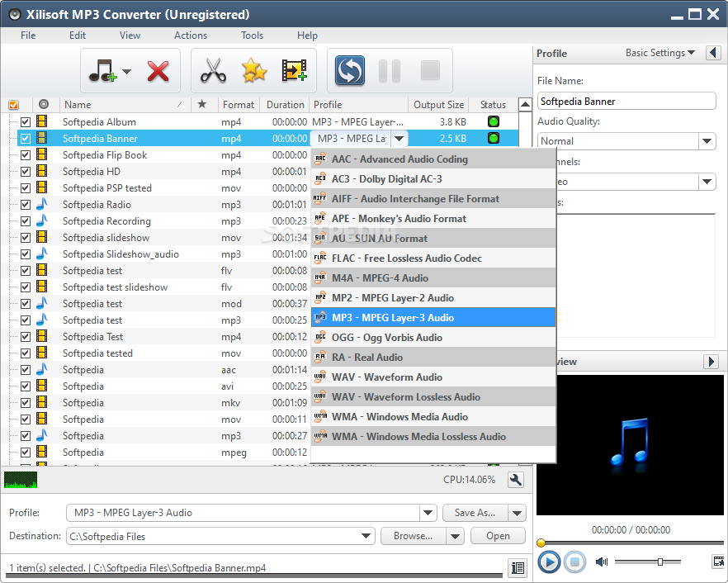Image resolution: width=728 pixels, height=583 pixels.
Task: Toggle the Softpedia Radio checkbox
Action: pyautogui.click(x=26, y=205)
